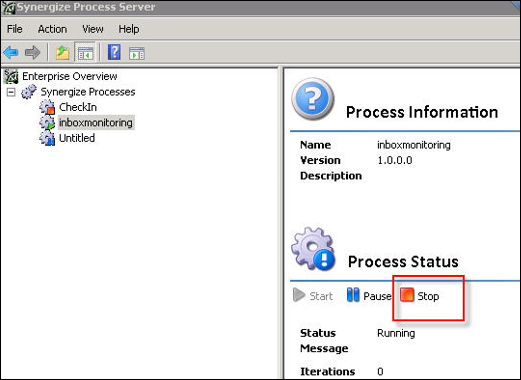
Task: Select the CheckIn process label
Action: [x=78, y=107]
